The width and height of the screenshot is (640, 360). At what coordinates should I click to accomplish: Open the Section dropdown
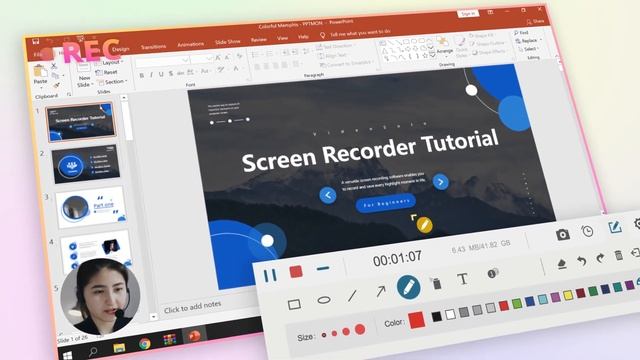112,82
